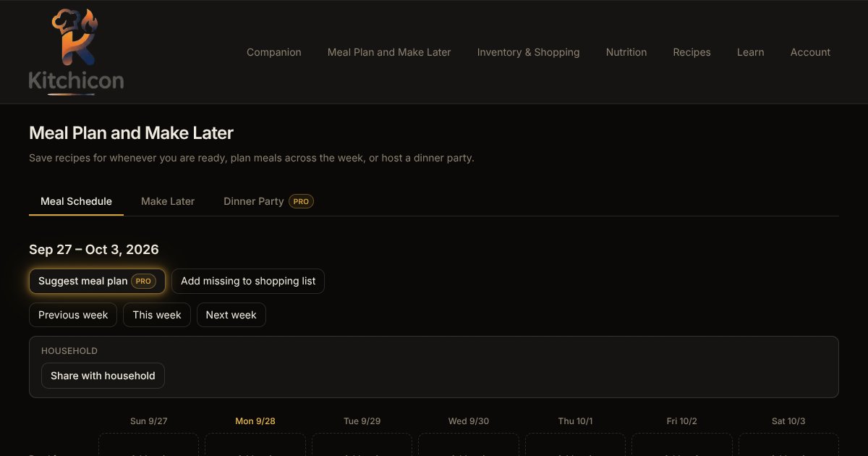868x456 pixels.
Task: Jump to This week
Action: pyautogui.click(x=157, y=315)
